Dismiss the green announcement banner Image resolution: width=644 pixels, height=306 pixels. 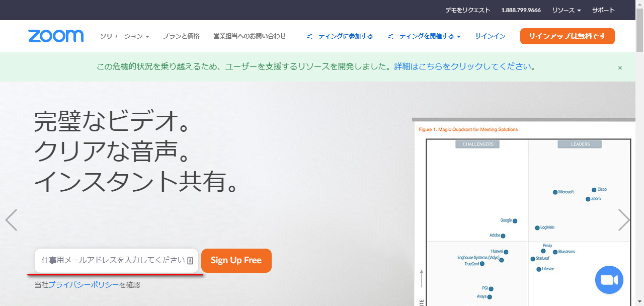pos(620,67)
